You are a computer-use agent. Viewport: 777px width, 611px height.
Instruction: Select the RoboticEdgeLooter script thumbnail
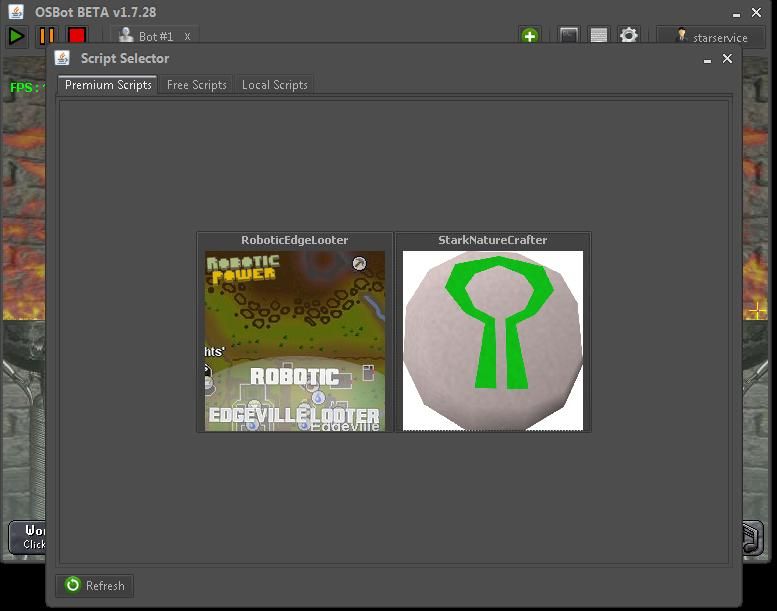pyautogui.click(x=295, y=340)
